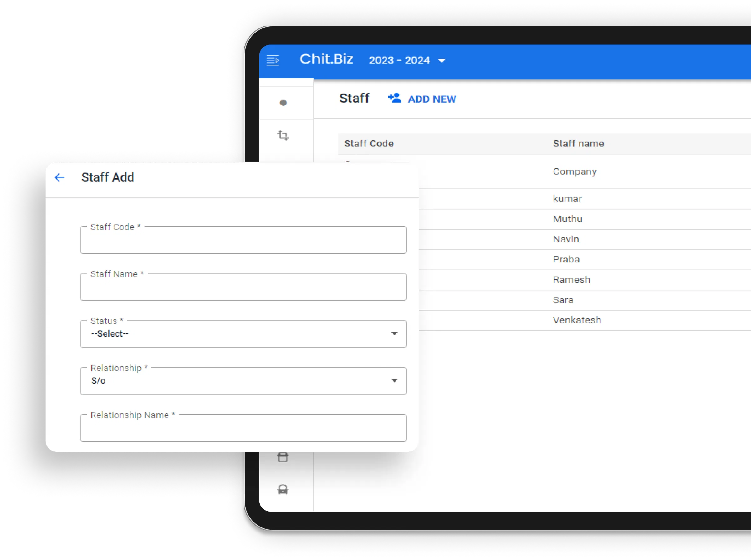Screen dimensions: 751x560
Task: Select the kumar staff row
Action: [585, 199]
